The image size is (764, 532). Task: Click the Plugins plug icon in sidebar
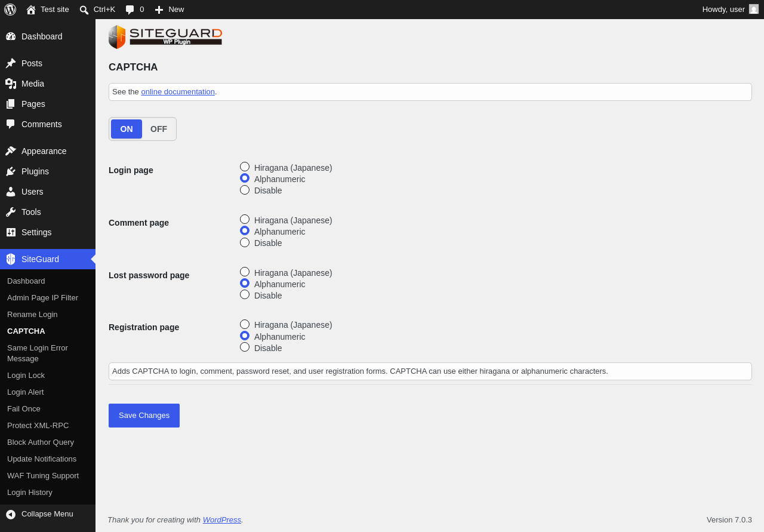[11, 171]
